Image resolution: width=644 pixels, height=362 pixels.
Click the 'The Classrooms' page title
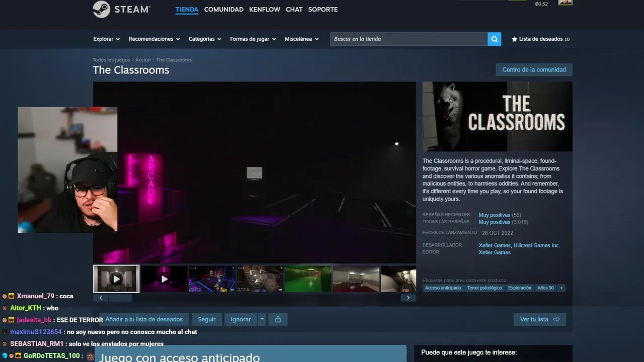pyautogui.click(x=131, y=70)
